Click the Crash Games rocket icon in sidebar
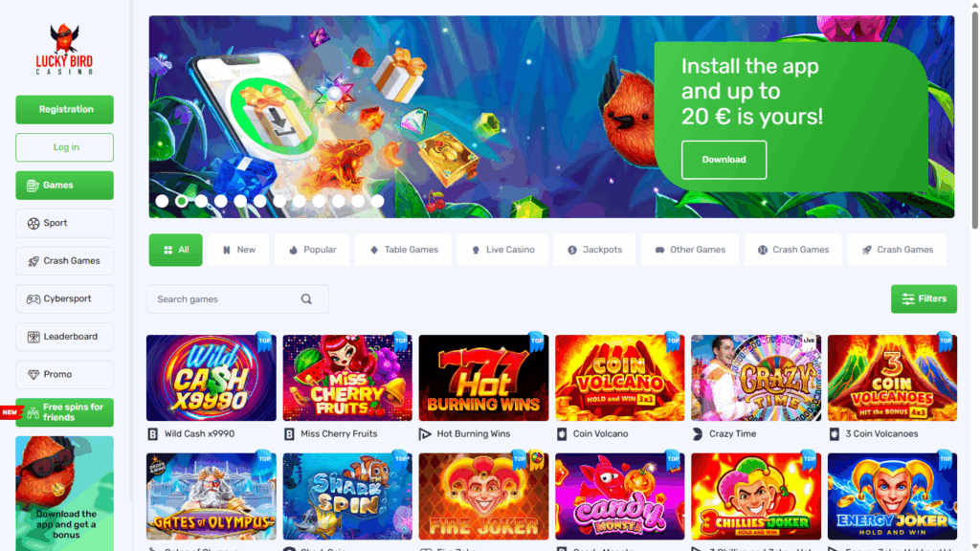 (x=33, y=261)
